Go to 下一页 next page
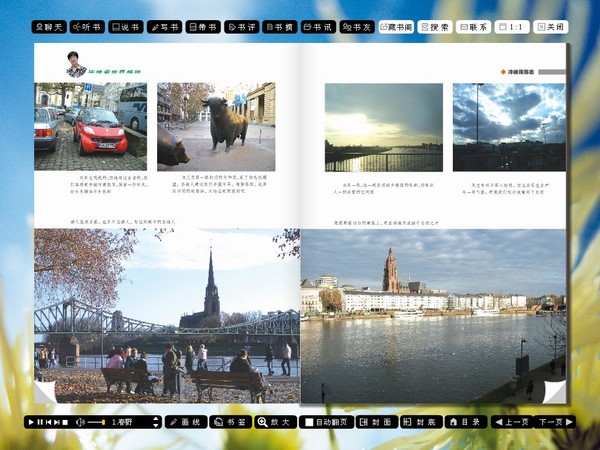The image size is (600, 450). coord(555,422)
